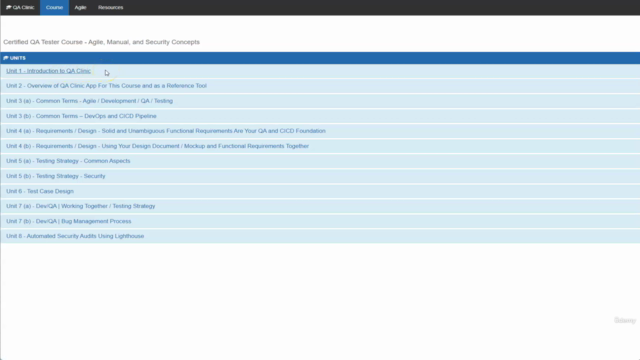Open Unit 2 - Overview of QA Clinic App
Screen dimensions: 640x360
(107, 86)
